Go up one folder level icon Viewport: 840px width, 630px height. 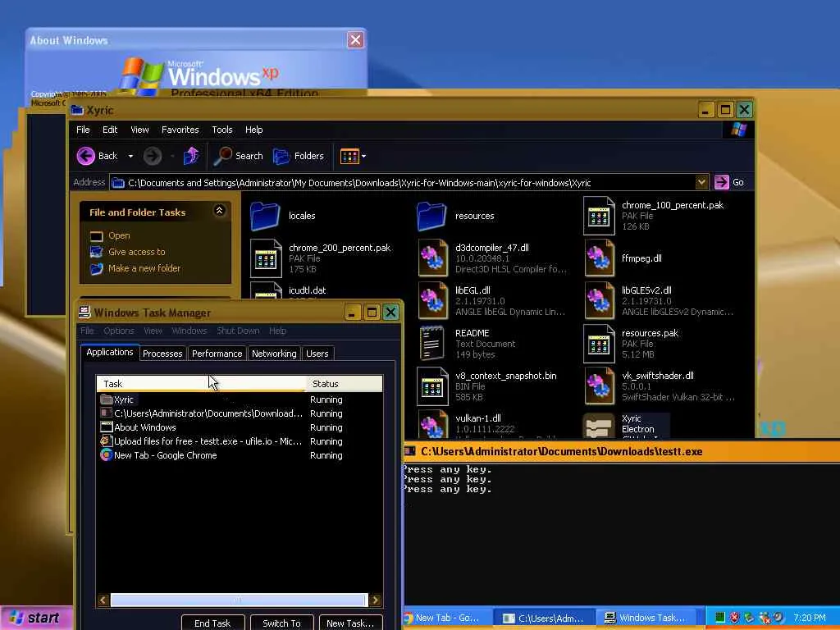[191, 156]
